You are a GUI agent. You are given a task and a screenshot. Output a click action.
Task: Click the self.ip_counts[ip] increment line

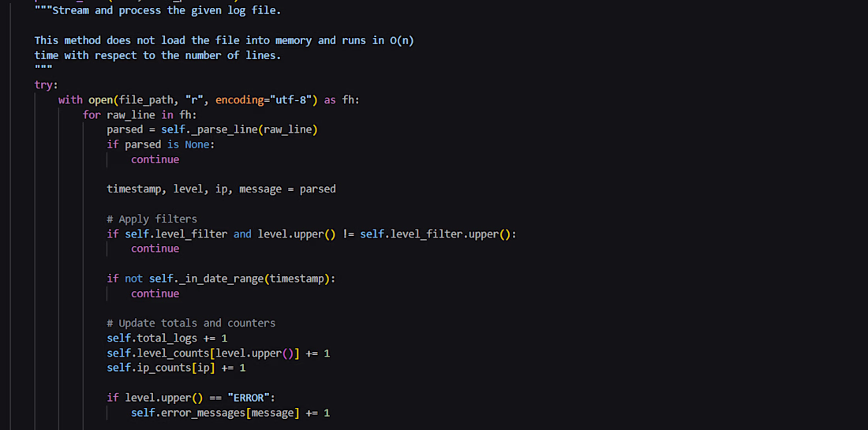(176, 368)
